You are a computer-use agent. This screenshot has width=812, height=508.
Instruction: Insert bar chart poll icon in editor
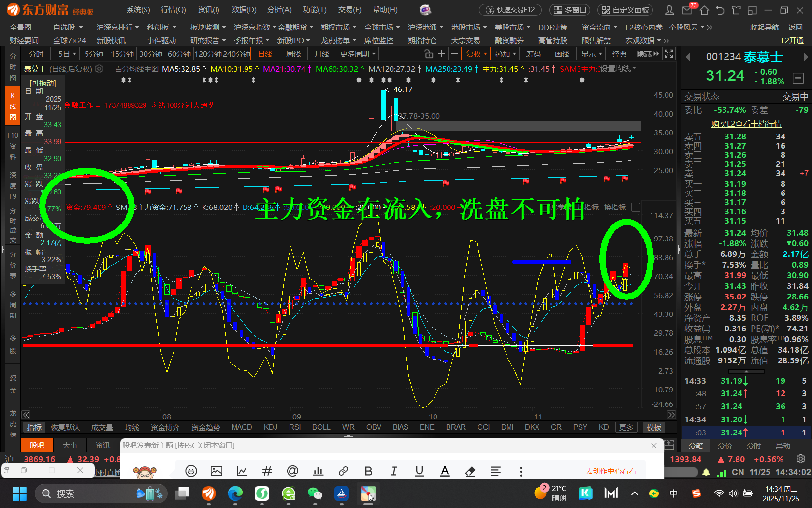pos(318,471)
